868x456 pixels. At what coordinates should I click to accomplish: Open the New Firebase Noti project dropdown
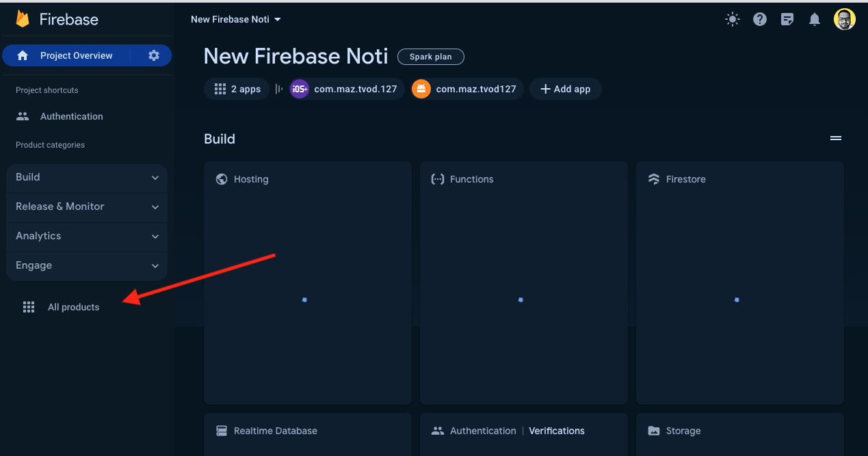(x=236, y=19)
